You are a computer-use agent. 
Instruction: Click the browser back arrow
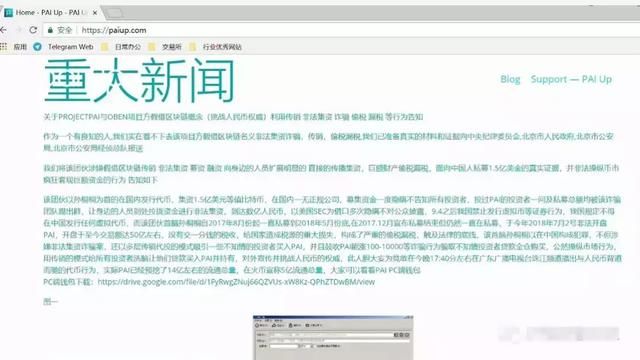(3, 30)
